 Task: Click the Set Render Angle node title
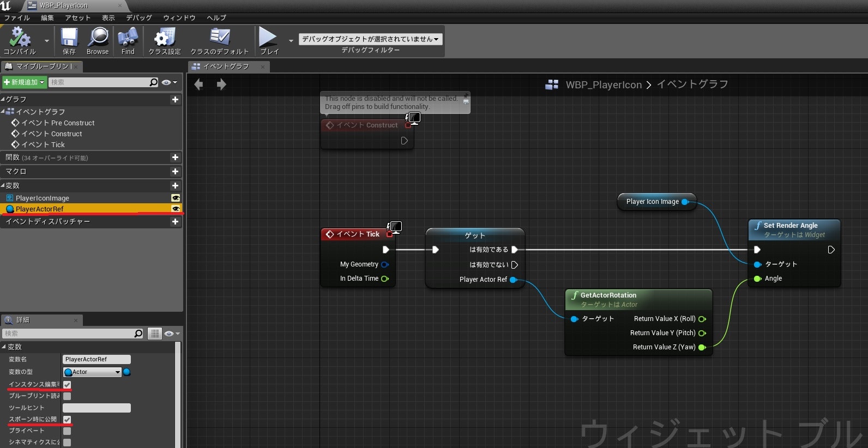(x=791, y=226)
